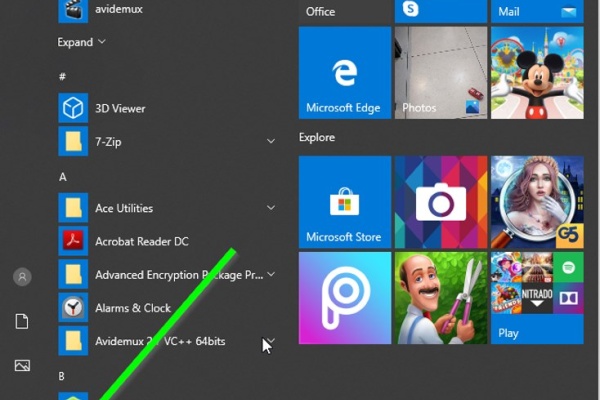Select the avidemux name text at top

pos(119,9)
